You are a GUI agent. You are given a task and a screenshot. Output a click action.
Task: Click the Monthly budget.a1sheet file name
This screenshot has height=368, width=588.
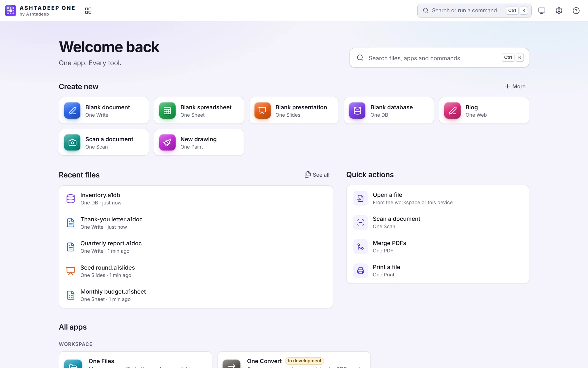click(113, 292)
